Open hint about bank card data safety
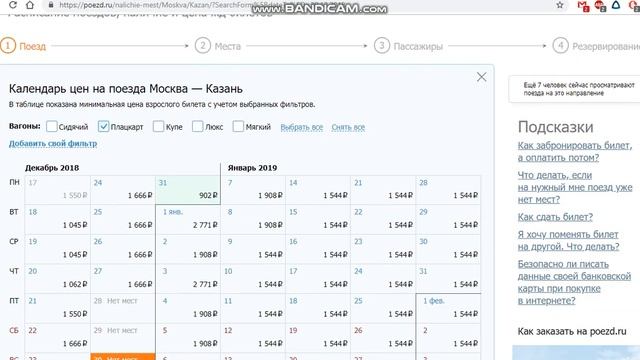This screenshot has height=360, width=640. click(574, 282)
